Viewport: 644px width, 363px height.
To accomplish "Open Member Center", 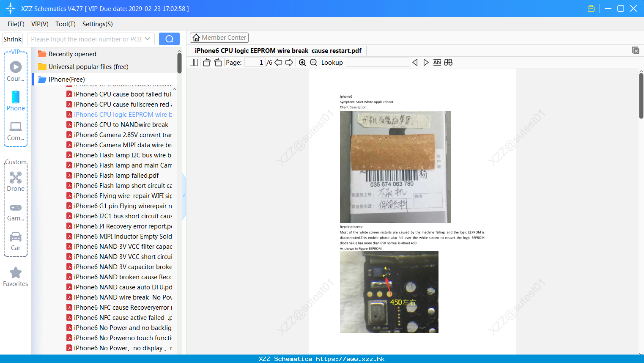I will tap(219, 38).
